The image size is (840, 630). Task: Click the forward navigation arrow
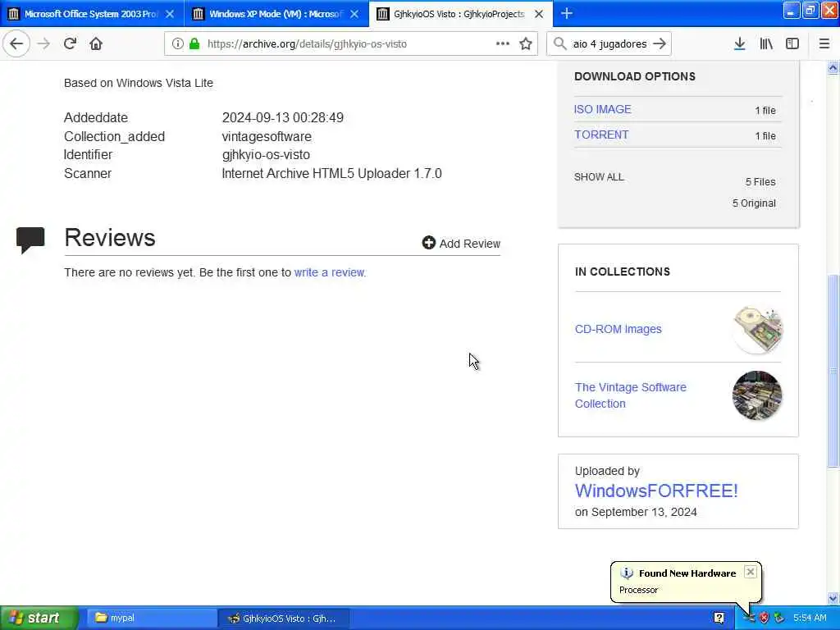(44, 44)
